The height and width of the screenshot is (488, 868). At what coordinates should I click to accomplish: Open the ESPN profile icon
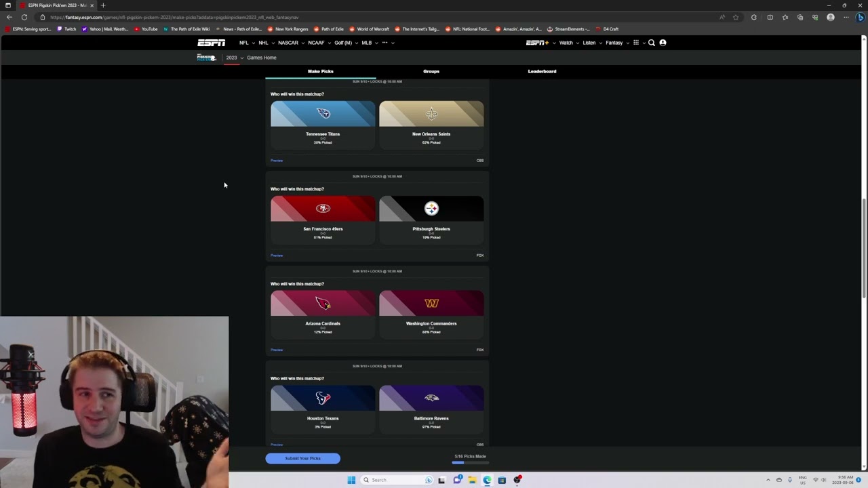[x=663, y=43]
